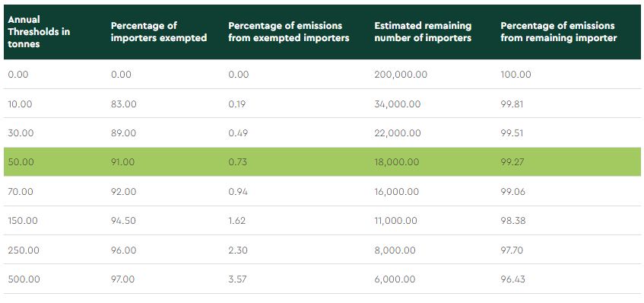Image resolution: width=644 pixels, height=303 pixels.
Task: Click the 200,000.00 importers cell
Action: coord(401,75)
